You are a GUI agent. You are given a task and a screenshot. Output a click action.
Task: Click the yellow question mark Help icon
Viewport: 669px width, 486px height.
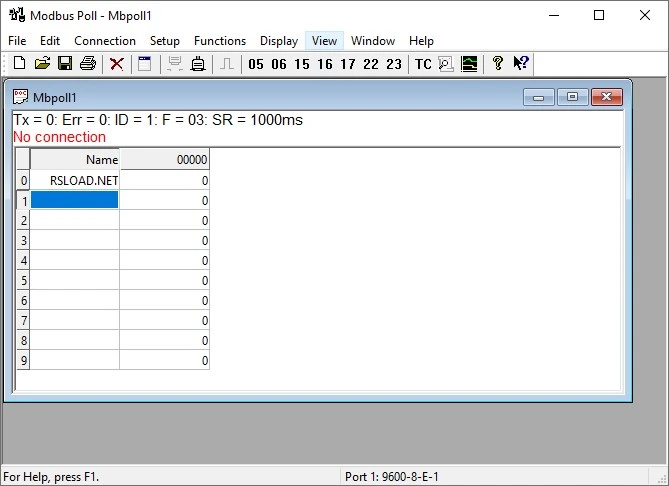pyautogui.click(x=497, y=64)
